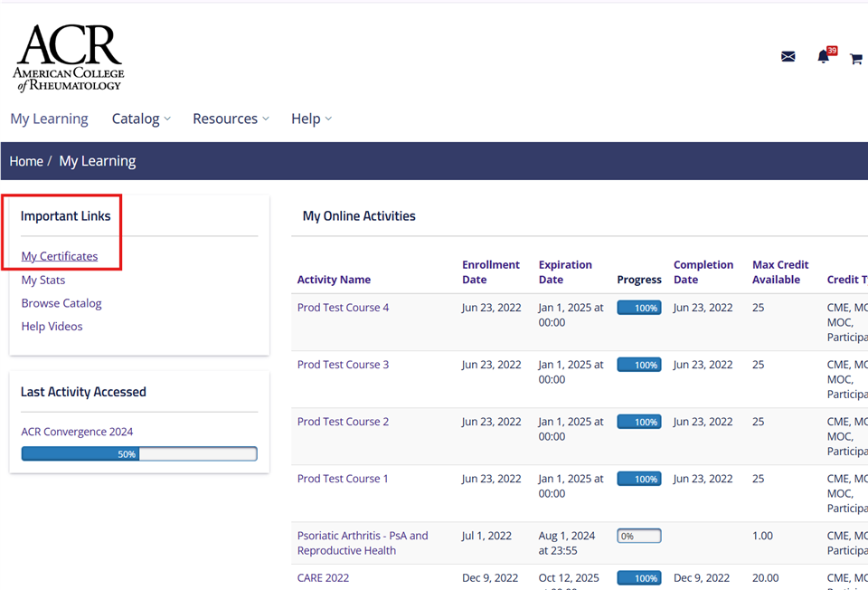868x590 pixels.
Task: Click the Important Links heading
Action: [65, 216]
